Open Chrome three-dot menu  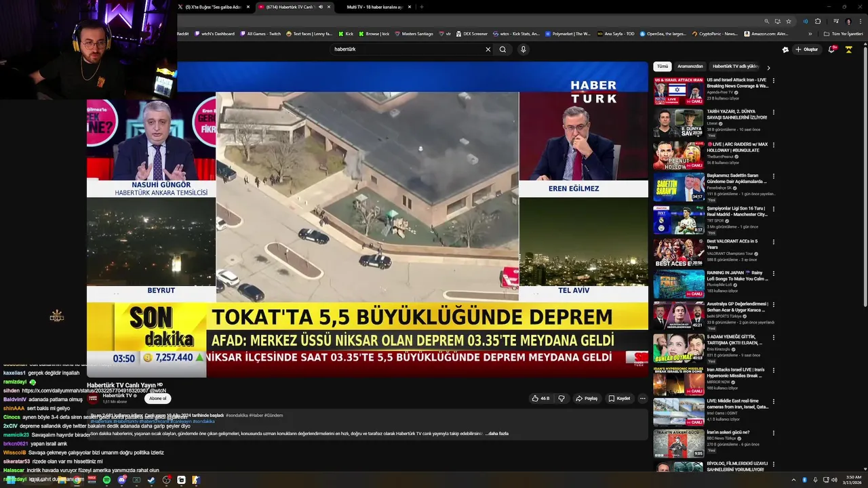(x=859, y=21)
